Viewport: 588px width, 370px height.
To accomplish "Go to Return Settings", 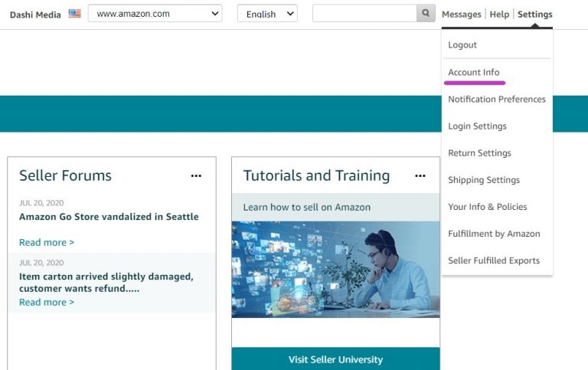I will (479, 152).
